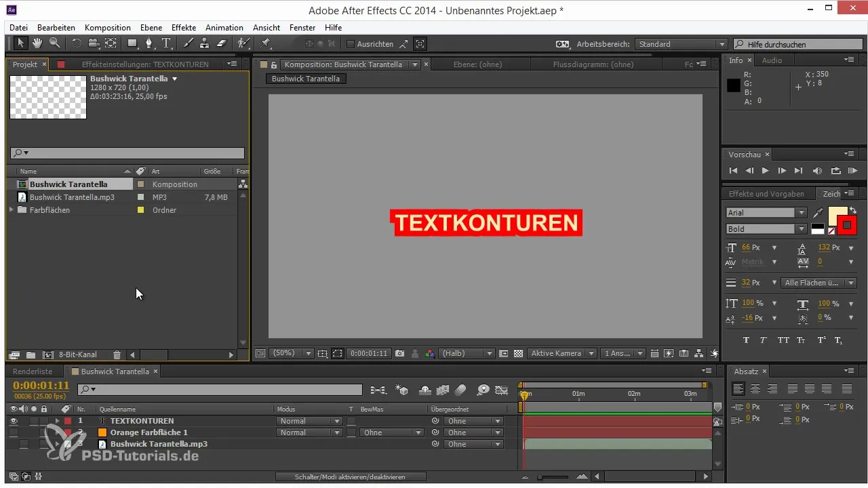The height and width of the screenshot is (488, 868).
Task: Open the Animation menu
Action: 224,28
